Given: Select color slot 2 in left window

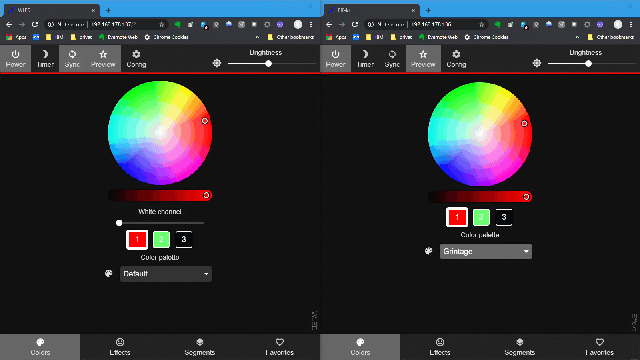Looking at the screenshot, I should click(161, 240).
